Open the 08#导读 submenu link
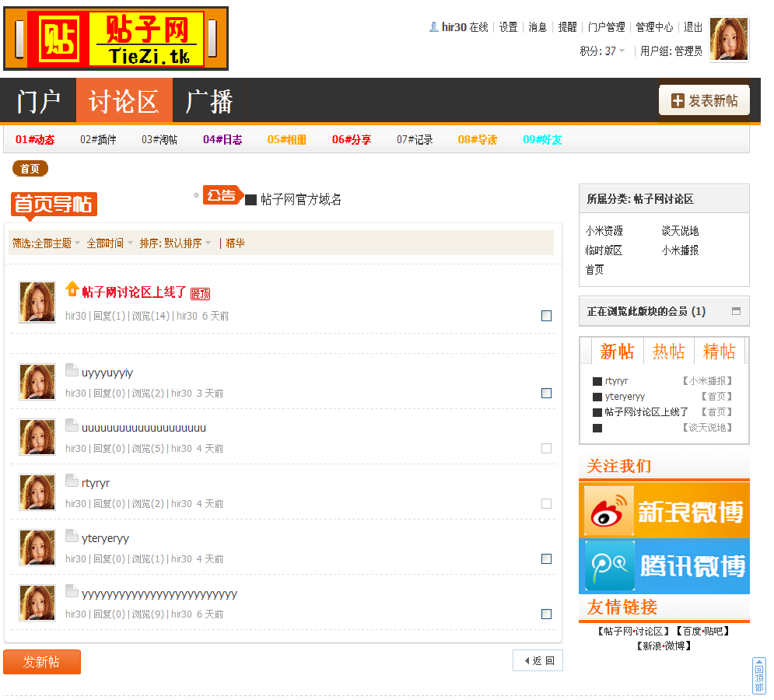This screenshot has height=700, width=774. (x=478, y=140)
